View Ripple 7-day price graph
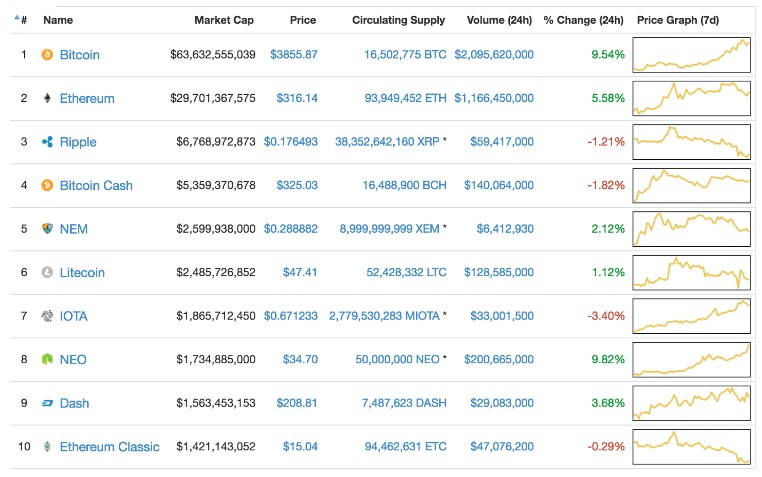The width and height of the screenshot is (762, 477). click(x=692, y=142)
